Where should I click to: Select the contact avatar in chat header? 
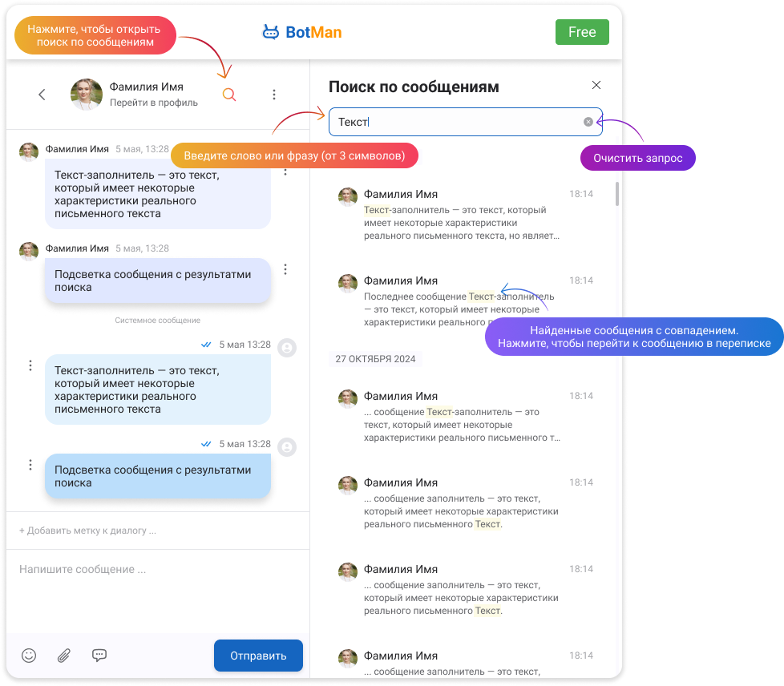click(x=87, y=94)
